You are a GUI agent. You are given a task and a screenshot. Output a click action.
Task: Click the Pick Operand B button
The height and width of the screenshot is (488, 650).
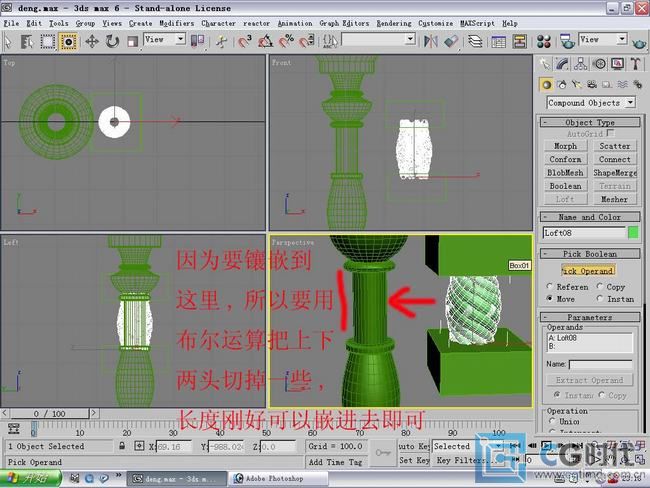coord(588,271)
